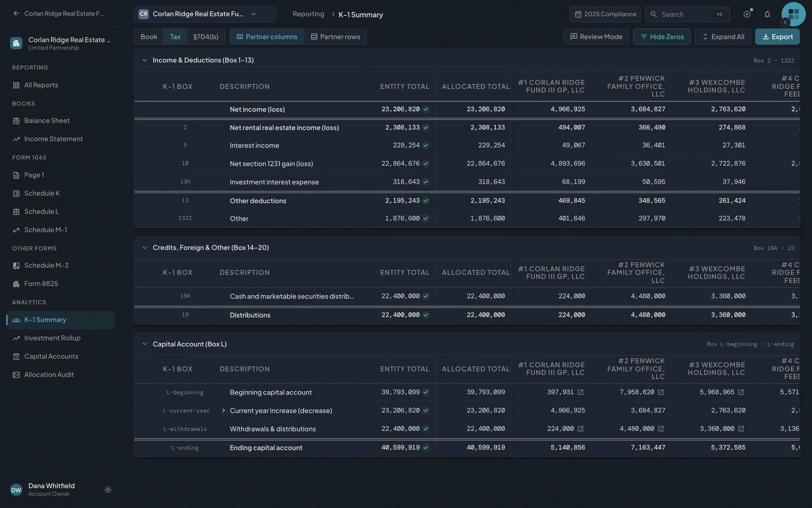Click green check beside Interest income 229,254
812x508 pixels.
pyautogui.click(x=426, y=145)
